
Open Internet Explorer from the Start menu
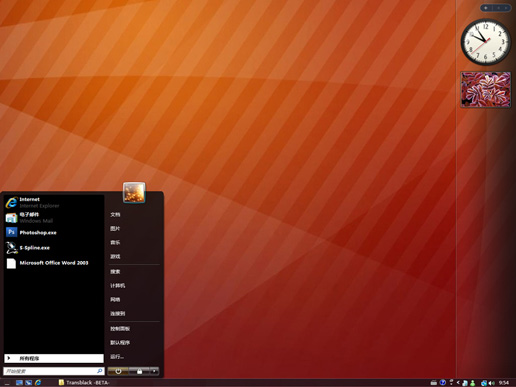pyautogui.click(x=53, y=202)
